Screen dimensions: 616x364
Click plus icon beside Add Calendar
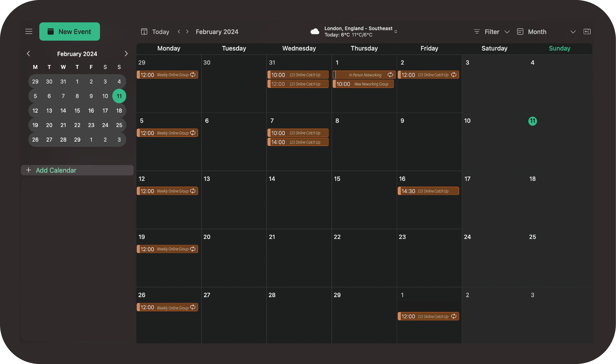pyautogui.click(x=29, y=170)
